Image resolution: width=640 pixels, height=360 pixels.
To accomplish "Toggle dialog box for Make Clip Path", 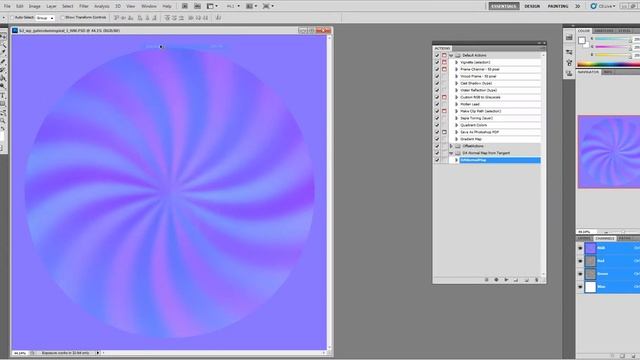I will (444, 111).
